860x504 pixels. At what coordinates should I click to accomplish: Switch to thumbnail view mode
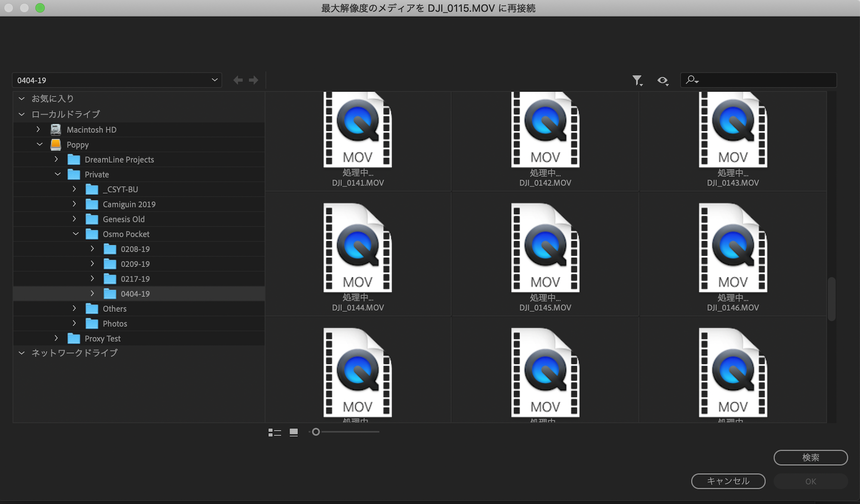[294, 432]
